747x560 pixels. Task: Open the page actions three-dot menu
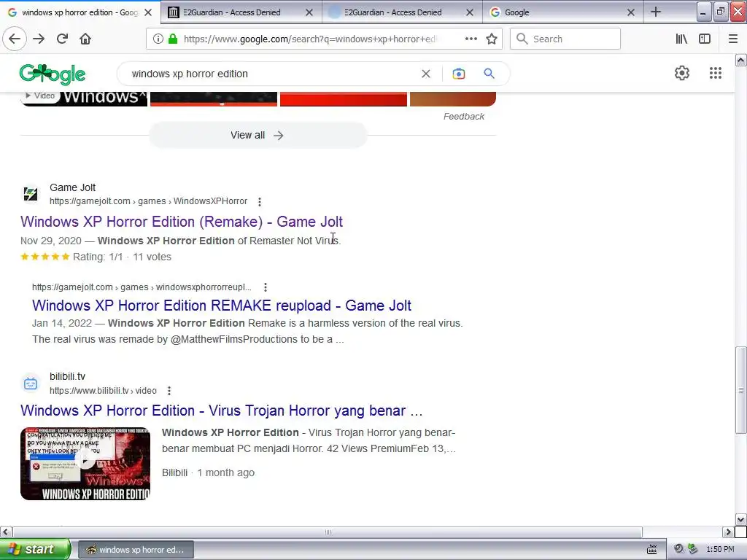[471, 39]
